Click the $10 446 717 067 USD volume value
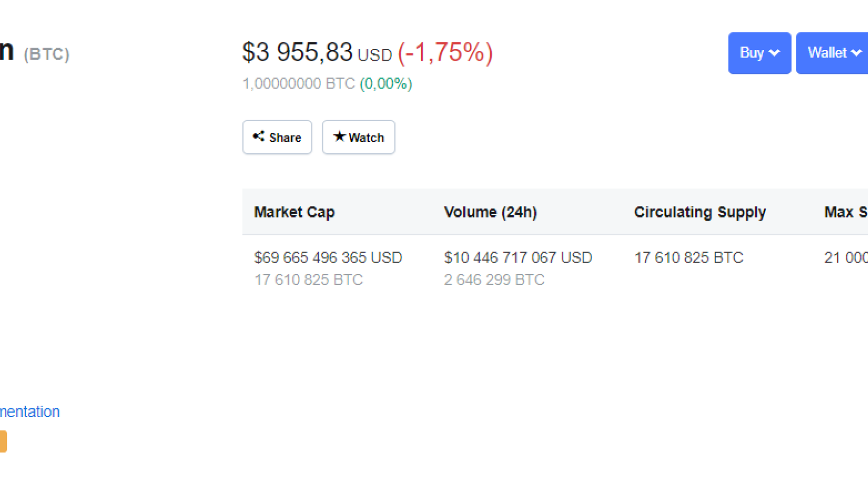This screenshot has height=488, width=868. tap(518, 258)
